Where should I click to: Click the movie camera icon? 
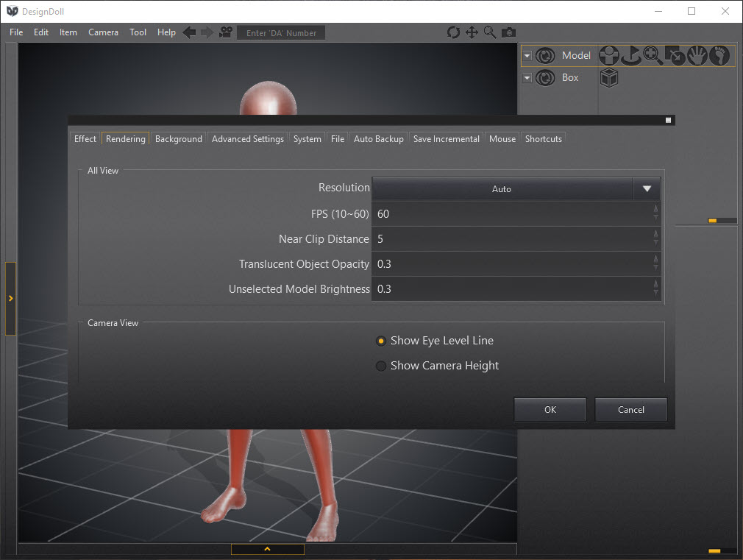point(225,32)
